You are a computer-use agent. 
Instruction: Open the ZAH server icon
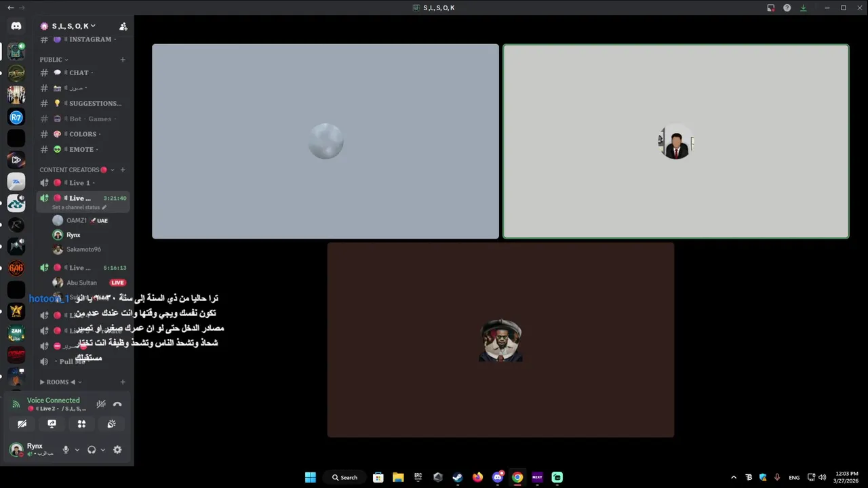[16, 333]
